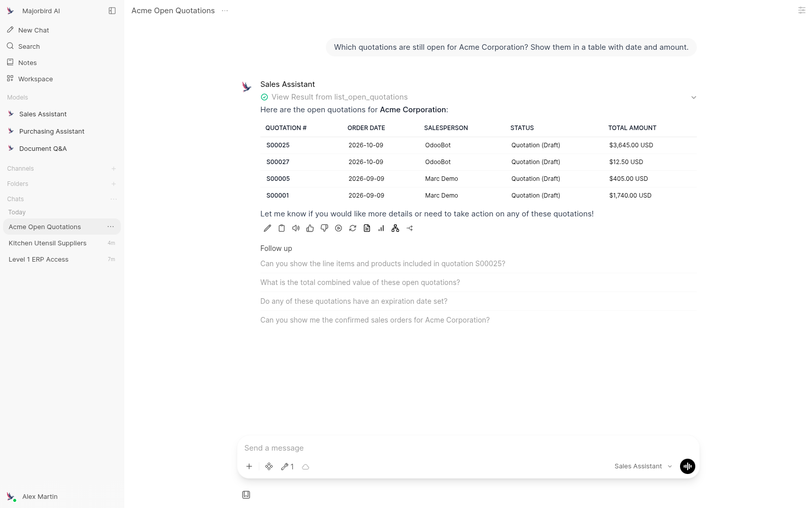Expand View Result from list_open_quotations
The width and height of the screenshot is (812, 508).
(x=479, y=97)
